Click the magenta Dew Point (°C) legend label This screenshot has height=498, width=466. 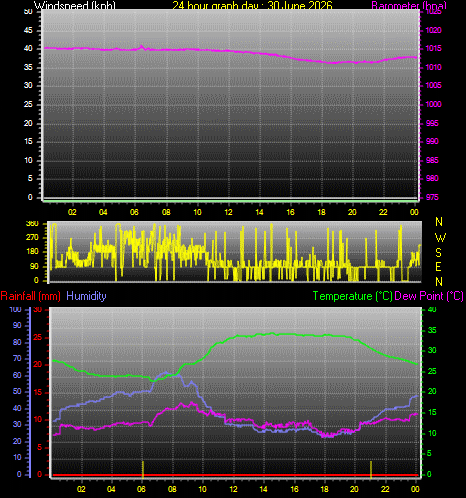coord(429,296)
